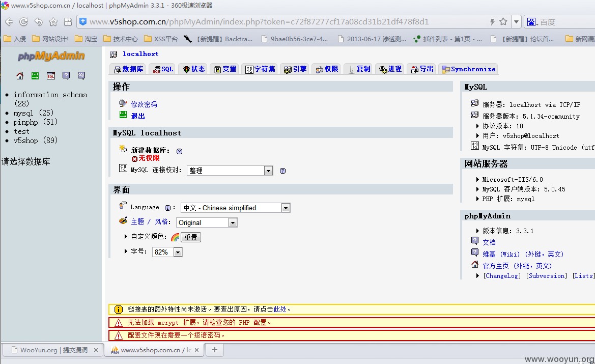Click the green exit icon beside 退出
The width and height of the screenshot is (595, 364).
pyautogui.click(x=123, y=115)
